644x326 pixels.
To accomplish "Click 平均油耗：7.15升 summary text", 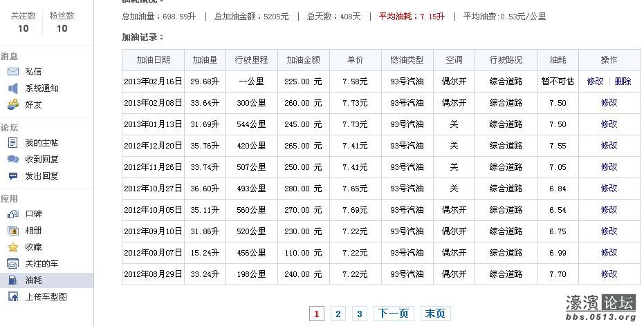I will click(x=412, y=17).
